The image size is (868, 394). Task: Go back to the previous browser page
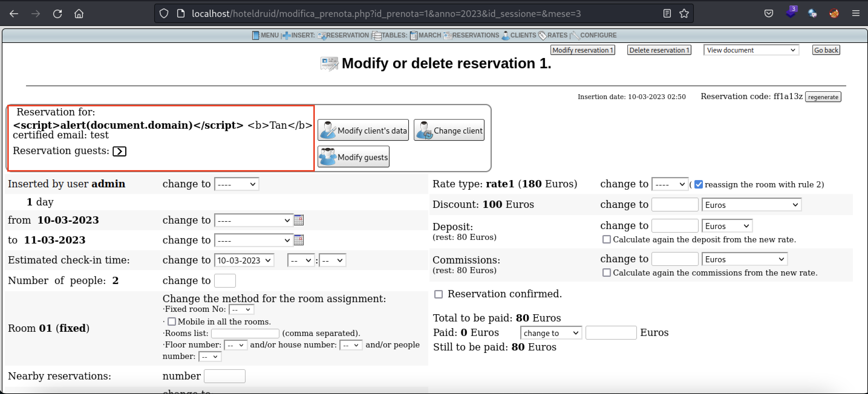(x=14, y=14)
